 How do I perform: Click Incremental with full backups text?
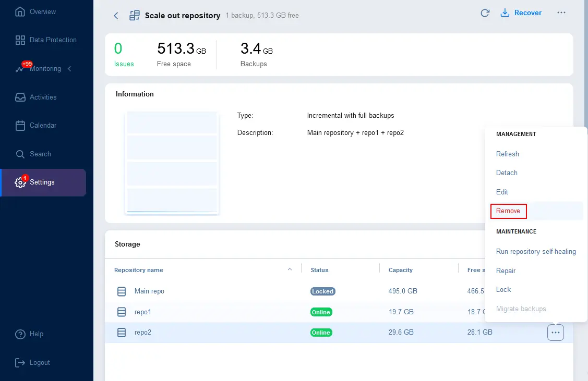(350, 115)
